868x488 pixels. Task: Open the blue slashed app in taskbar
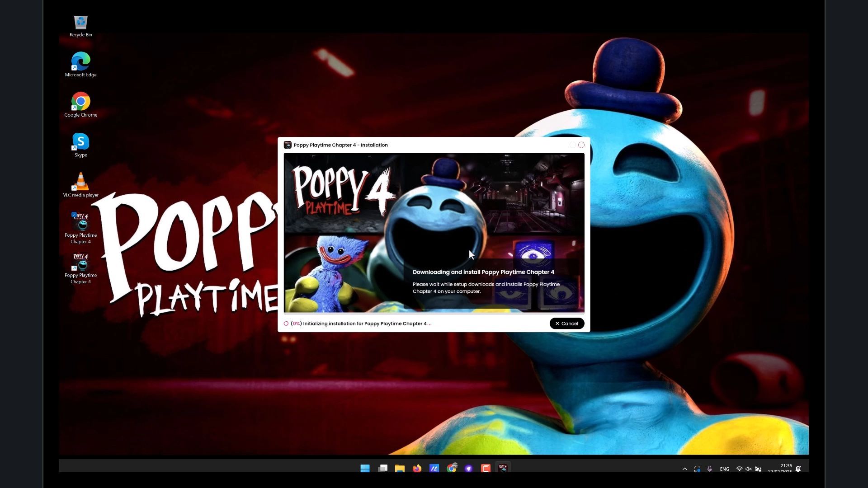click(x=434, y=468)
